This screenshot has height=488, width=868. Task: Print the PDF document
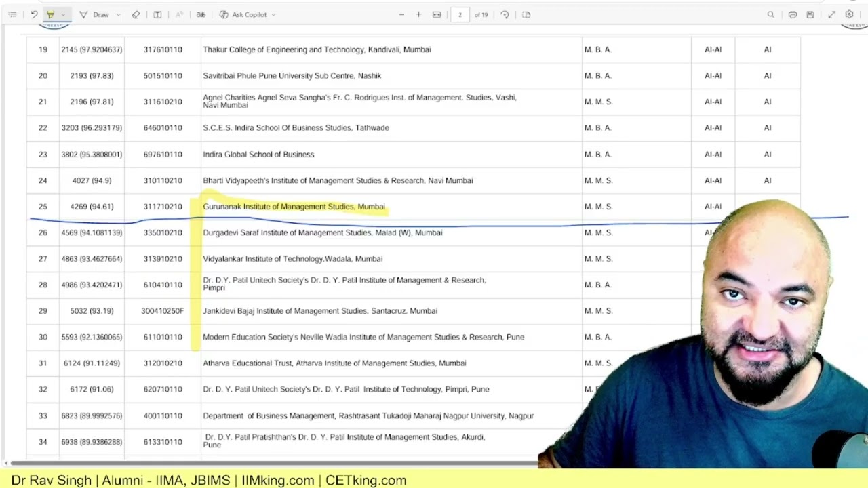click(x=792, y=14)
